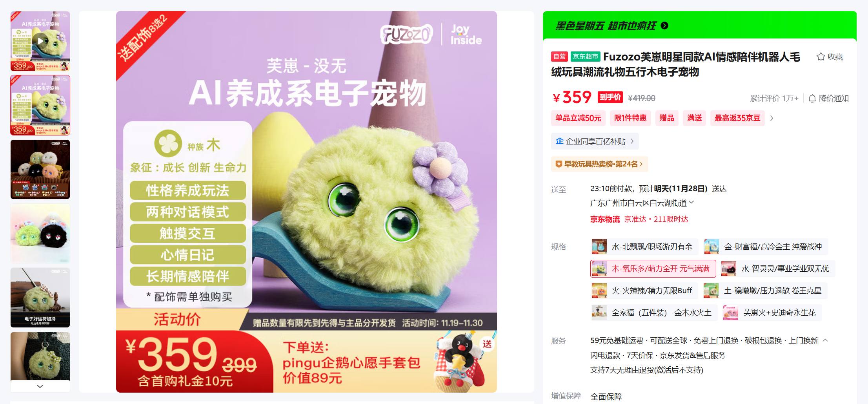Show more thumbnails with down arrow
Viewport: 868px width, 404px height.
click(x=40, y=386)
